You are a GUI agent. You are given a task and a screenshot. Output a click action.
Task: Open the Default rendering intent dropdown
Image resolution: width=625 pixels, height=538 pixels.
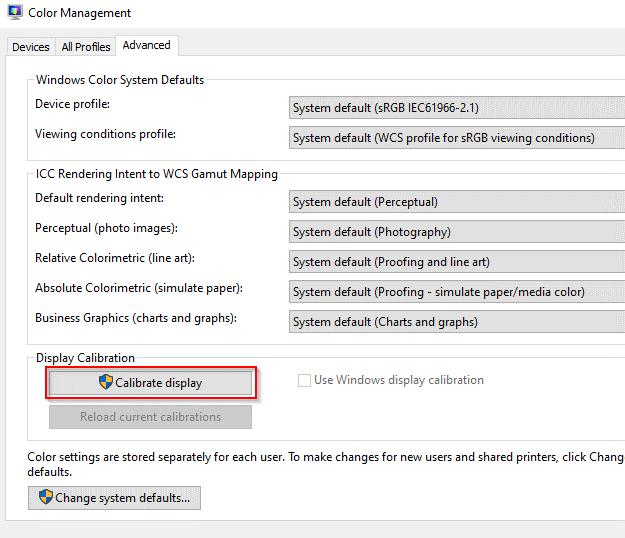pyautogui.click(x=456, y=202)
